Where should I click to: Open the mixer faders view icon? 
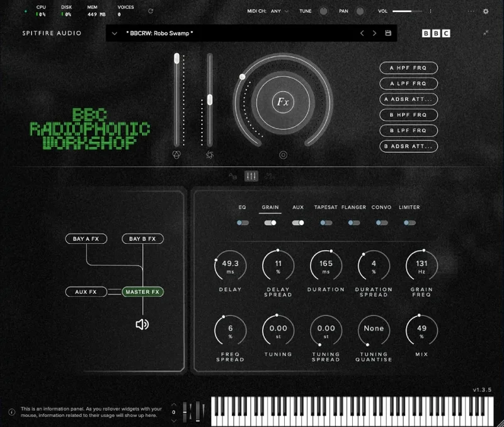click(x=251, y=176)
